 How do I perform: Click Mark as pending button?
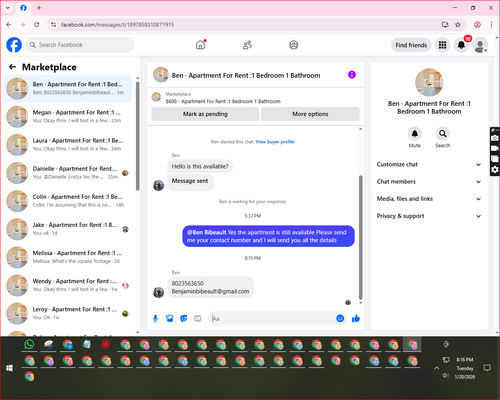click(x=205, y=114)
